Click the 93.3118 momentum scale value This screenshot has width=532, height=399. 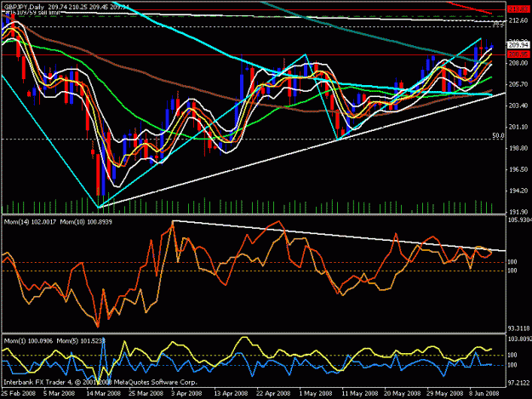click(x=518, y=328)
